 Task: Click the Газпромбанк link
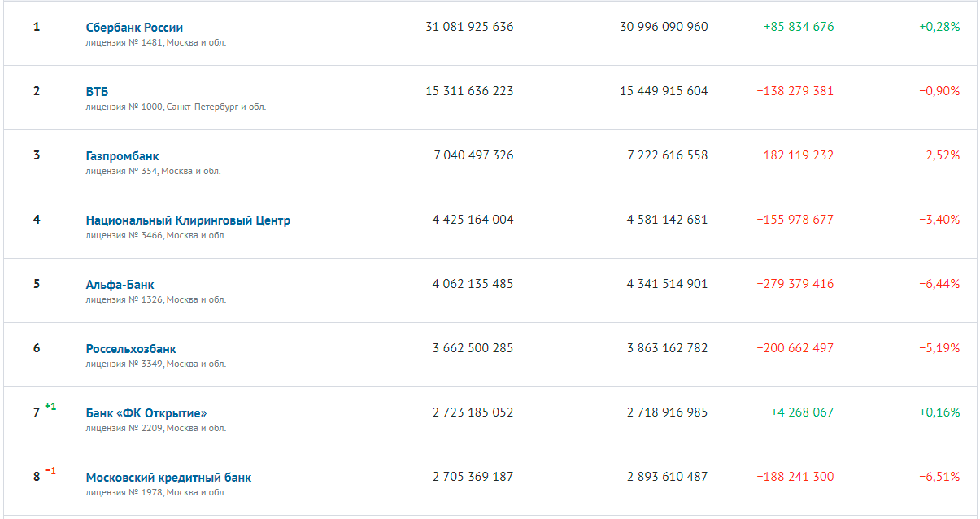122,156
